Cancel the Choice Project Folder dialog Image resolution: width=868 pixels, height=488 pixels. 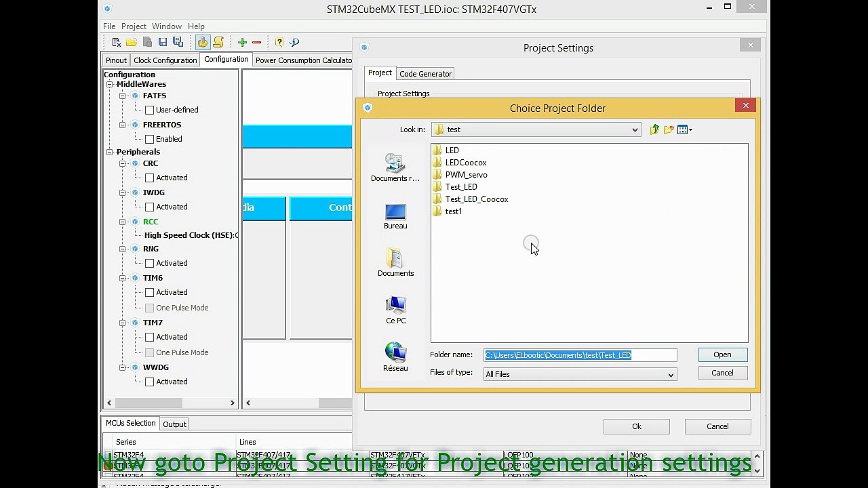tap(722, 373)
